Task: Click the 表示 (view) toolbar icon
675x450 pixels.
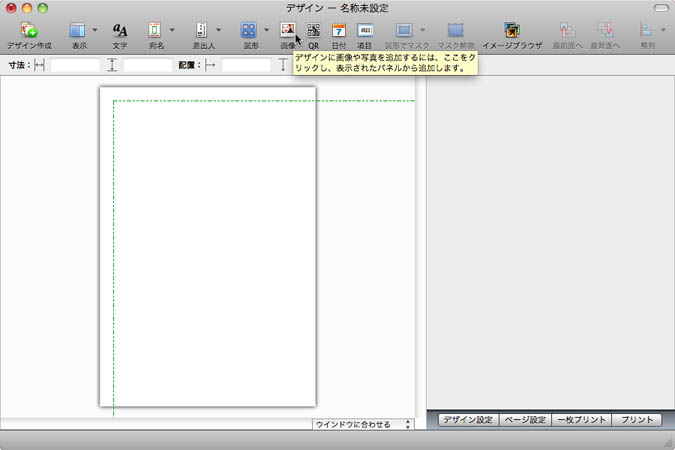Action: (x=77, y=31)
